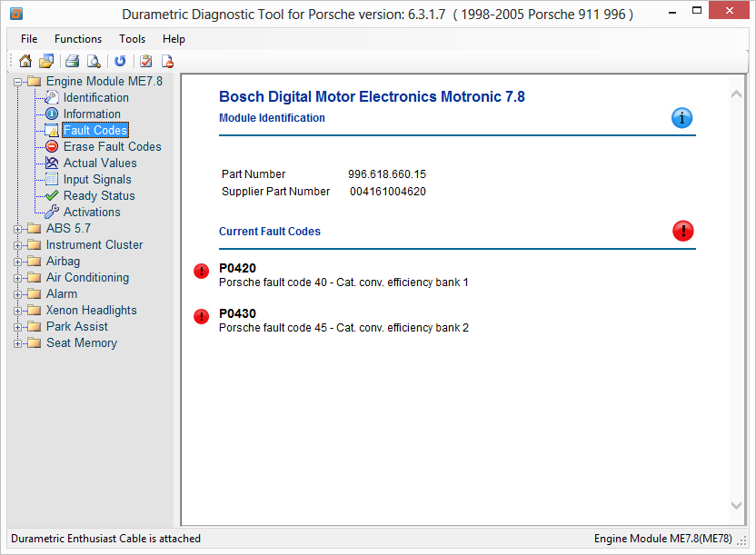Click the Actual Values chart icon
Viewport: 756px width, 555px height.
[x=52, y=163]
